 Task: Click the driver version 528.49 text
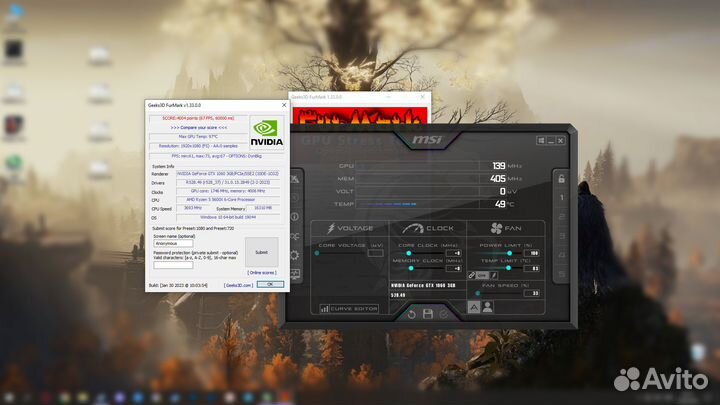pyautogui.click(x=398, y=295)
